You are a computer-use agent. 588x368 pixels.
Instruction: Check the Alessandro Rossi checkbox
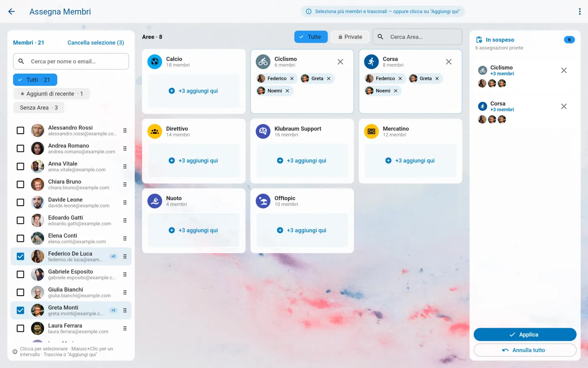tap(20, 130)
